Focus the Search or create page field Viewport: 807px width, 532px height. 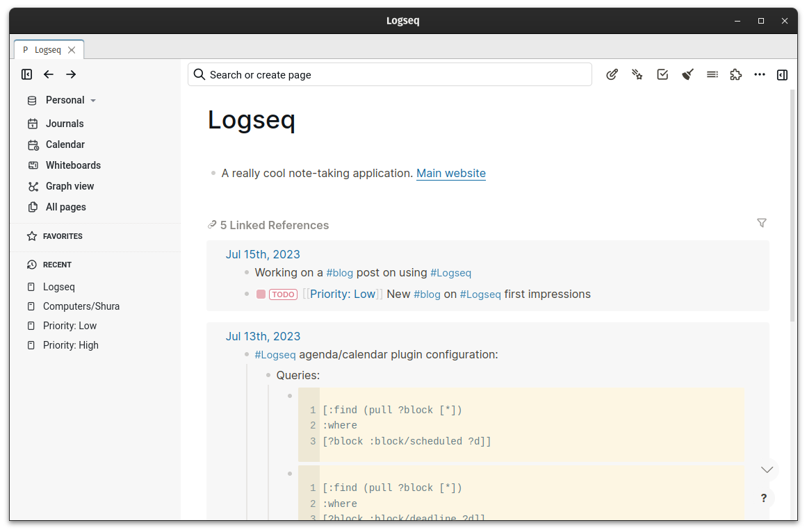390,74
